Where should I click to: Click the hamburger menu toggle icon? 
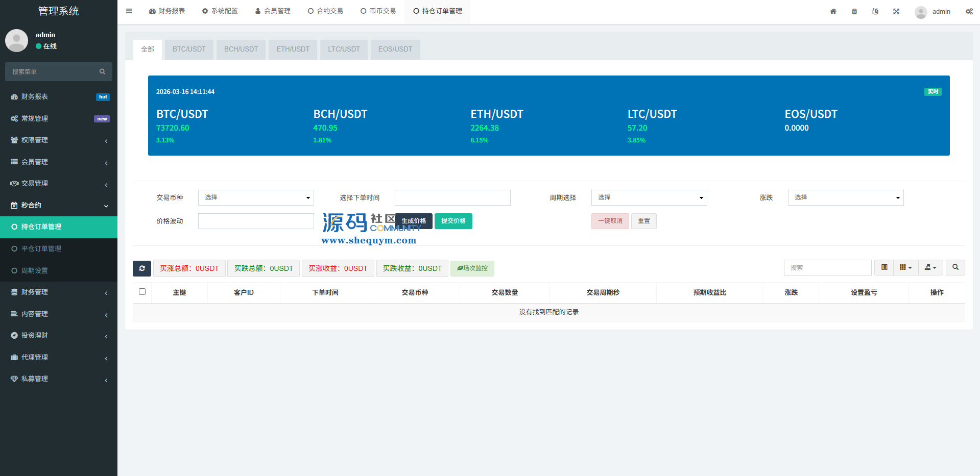[129, 11]
